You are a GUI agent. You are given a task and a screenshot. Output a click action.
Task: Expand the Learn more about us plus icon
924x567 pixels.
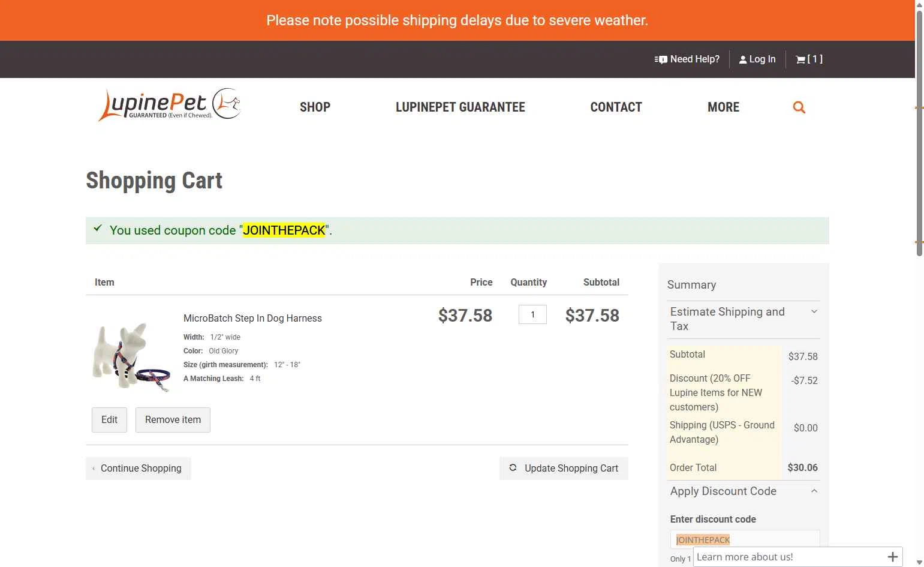893,557
